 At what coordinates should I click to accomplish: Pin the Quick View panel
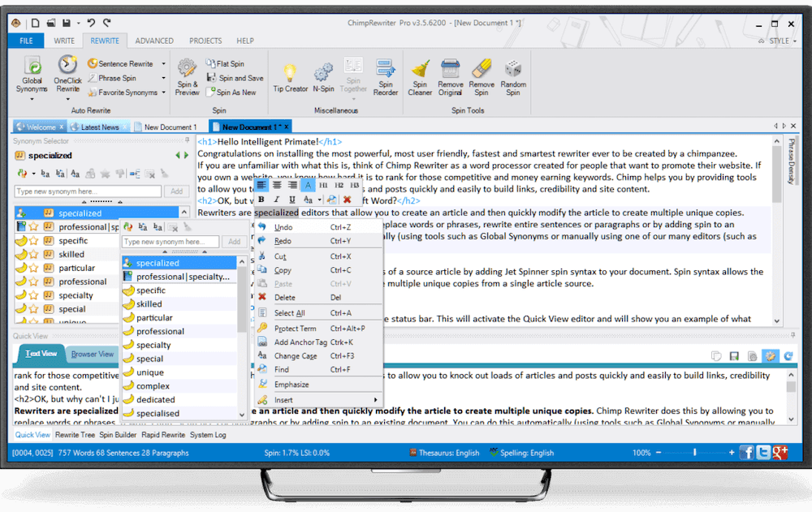[793, 335]
